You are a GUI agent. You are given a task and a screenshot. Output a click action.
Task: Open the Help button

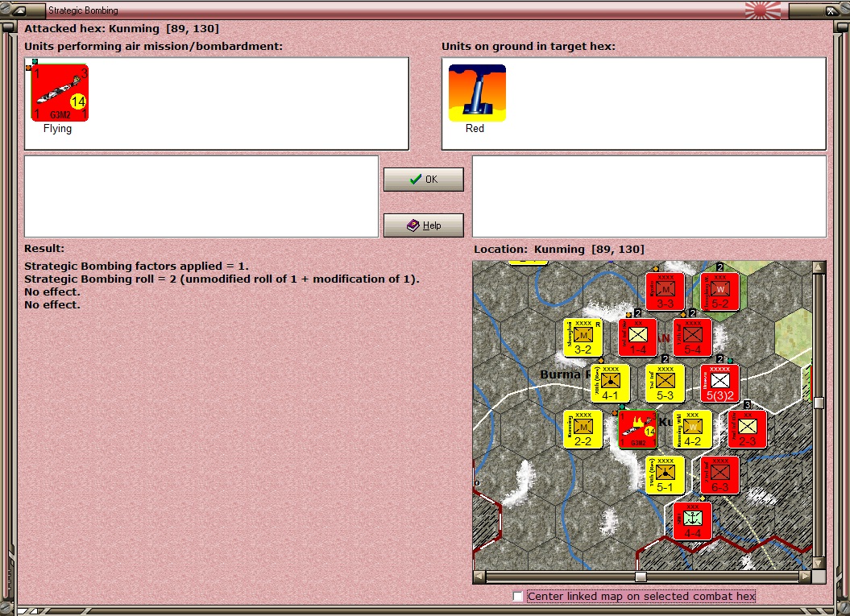(423, 225)
